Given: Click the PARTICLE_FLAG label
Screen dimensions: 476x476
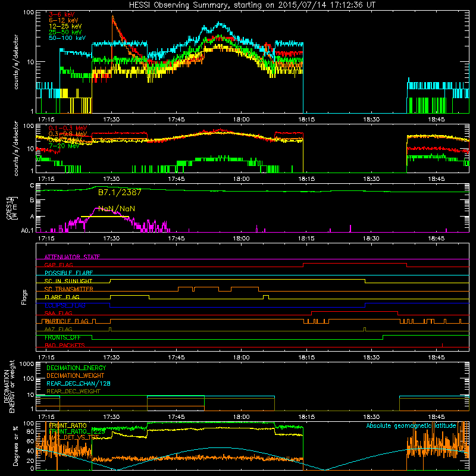Looking at the screenshot, I should point(67,321).
